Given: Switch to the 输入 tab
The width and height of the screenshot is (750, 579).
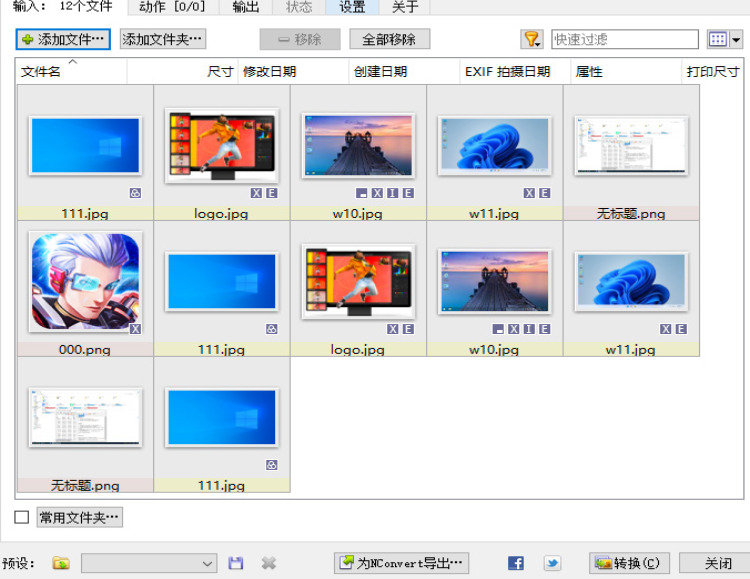Looking at the screenshot, I should pos(62,7).
